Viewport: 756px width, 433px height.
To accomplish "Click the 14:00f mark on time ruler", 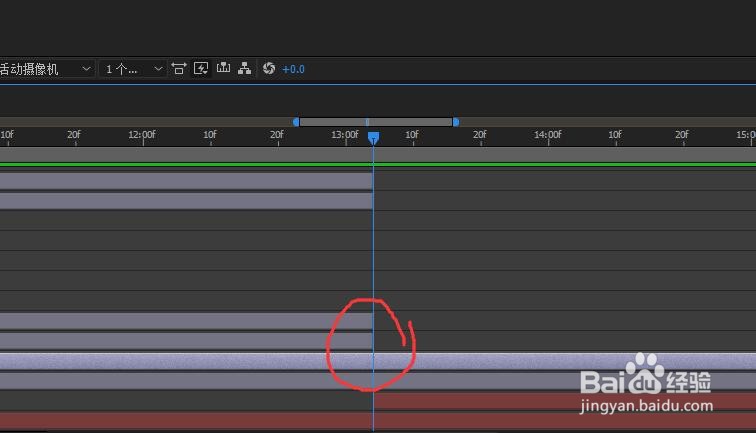I will [548, 135].
